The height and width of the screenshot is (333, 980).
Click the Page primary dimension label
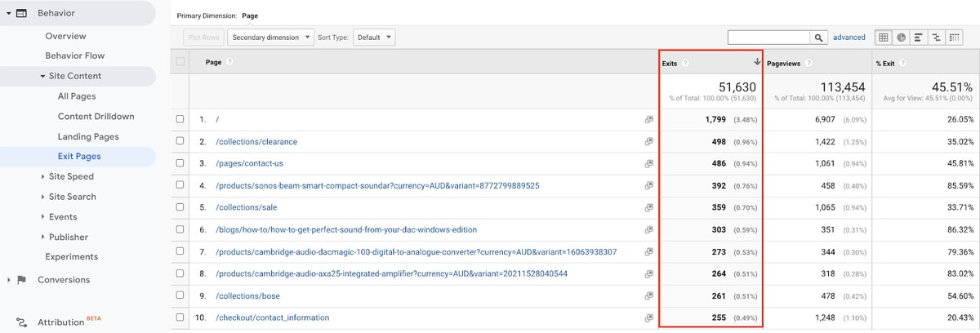click(250, 16)
